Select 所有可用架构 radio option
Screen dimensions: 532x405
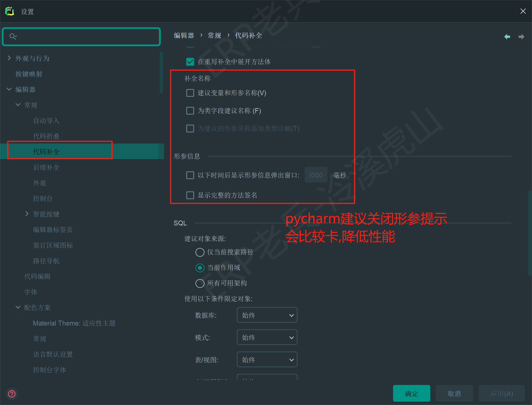click(200, 283)
